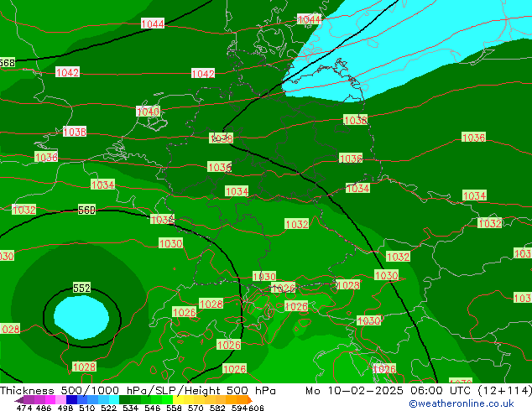Pick the bright magenta legend swatch

50,399
